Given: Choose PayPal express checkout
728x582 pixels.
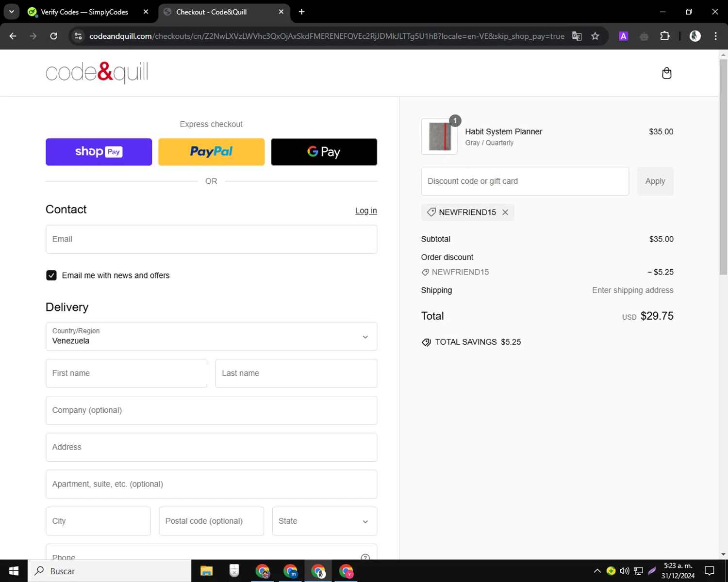Looking at the screenshot, I should coord(211,152).
